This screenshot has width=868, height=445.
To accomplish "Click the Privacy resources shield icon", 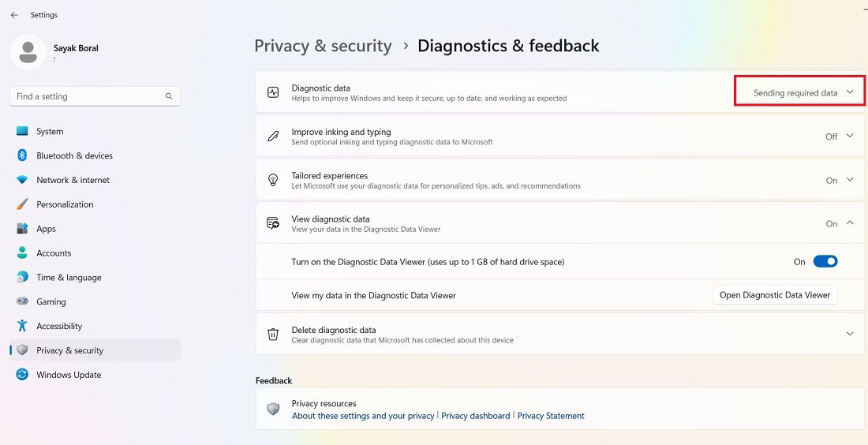I will pos(273,409).
